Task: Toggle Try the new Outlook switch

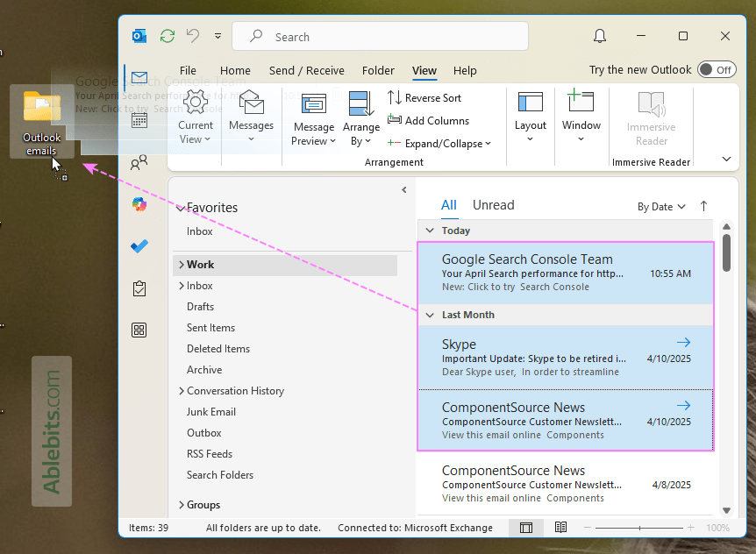Action: click(717, 70)
